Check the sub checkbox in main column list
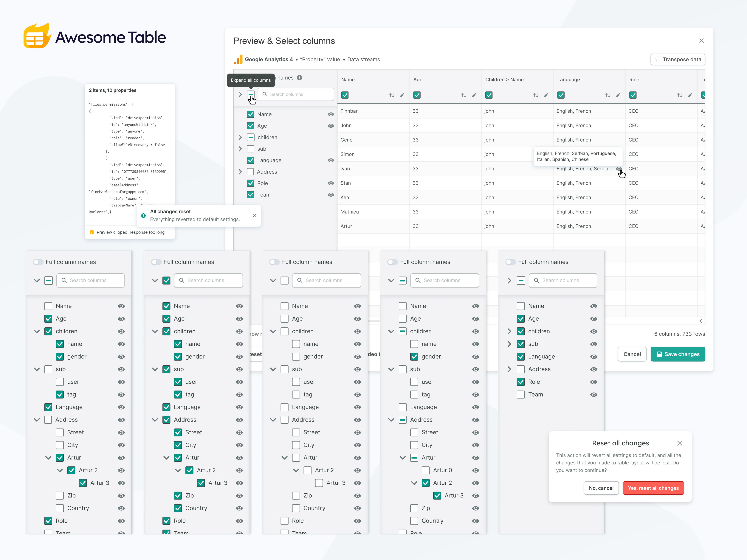 [x=250, y=149]
